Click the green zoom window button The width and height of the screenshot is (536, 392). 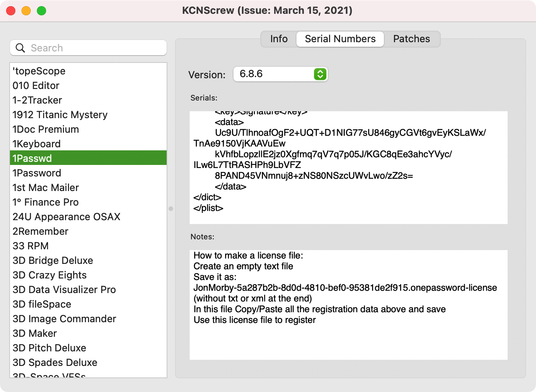click(41, 11)
